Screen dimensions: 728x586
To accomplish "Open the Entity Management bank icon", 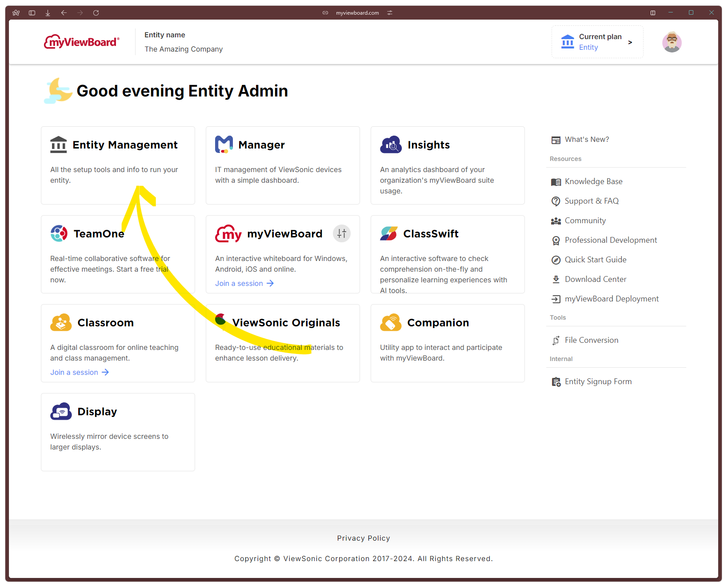I will coord(58,145).
